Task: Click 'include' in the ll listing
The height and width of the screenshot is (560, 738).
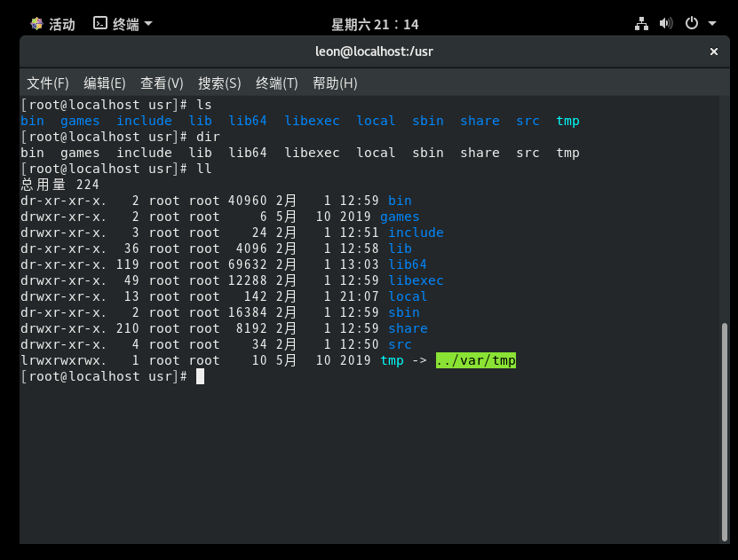Action: click(416, 233)
